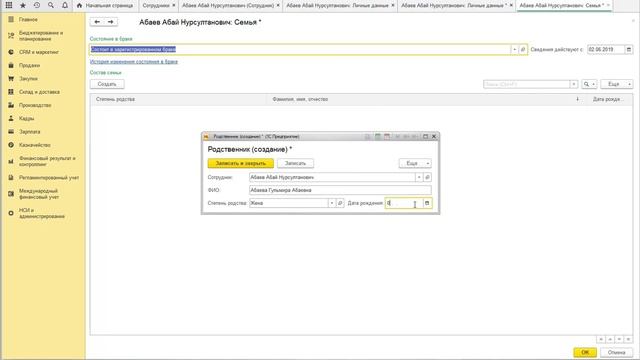
Task: Open History clock icon
Action: [37, 5]
